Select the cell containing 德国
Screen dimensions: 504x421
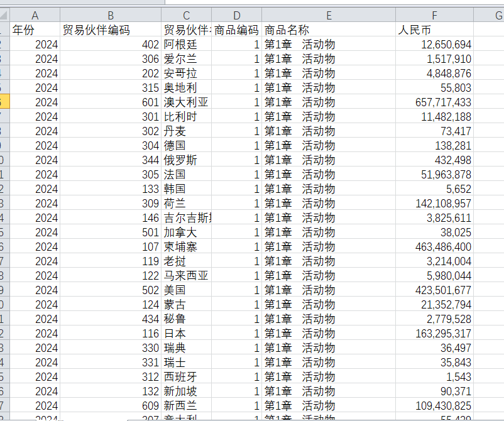tap(186, 145)
